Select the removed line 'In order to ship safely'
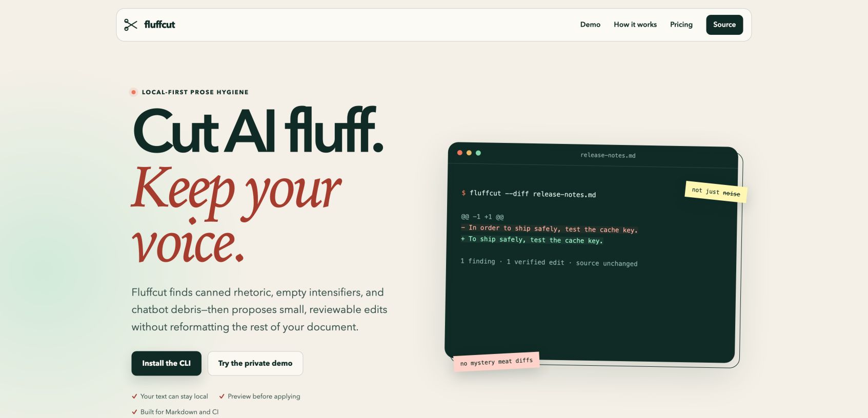The height and width of the screenshot is (418, 868). (549, 229)
